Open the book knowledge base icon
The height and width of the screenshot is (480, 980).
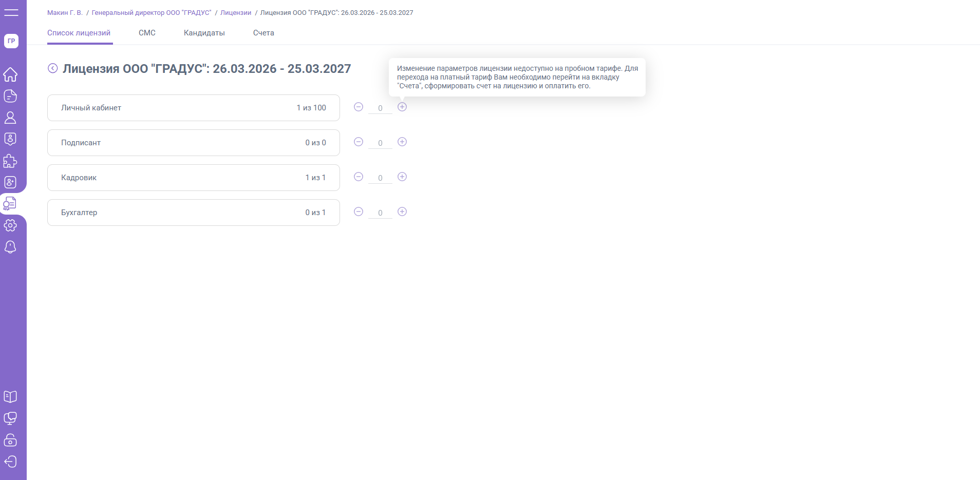(x=10, y=397)
